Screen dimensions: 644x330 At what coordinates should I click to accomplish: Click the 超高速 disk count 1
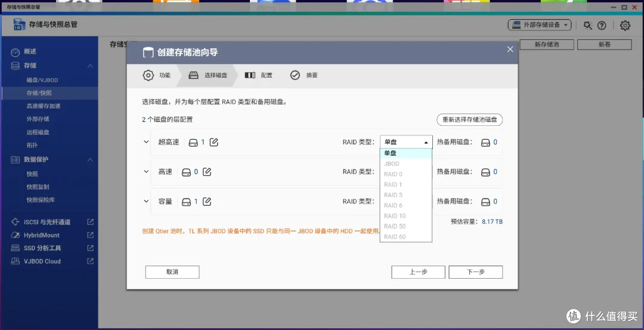click(x=203, y=142)
